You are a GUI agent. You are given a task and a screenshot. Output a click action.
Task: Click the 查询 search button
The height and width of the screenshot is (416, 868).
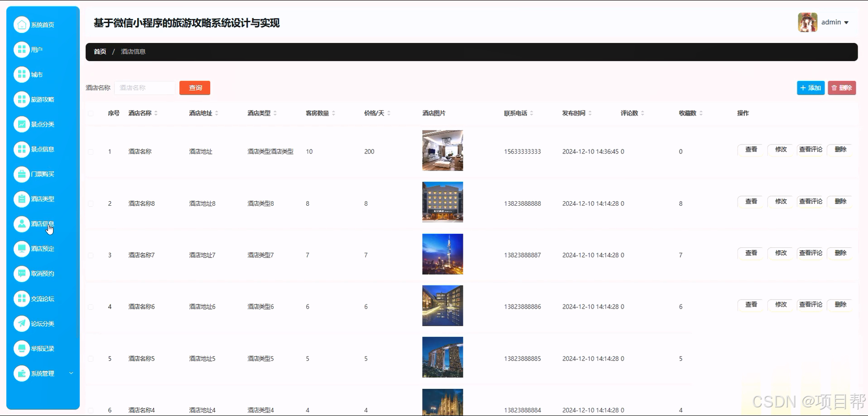tap(195, 87)
